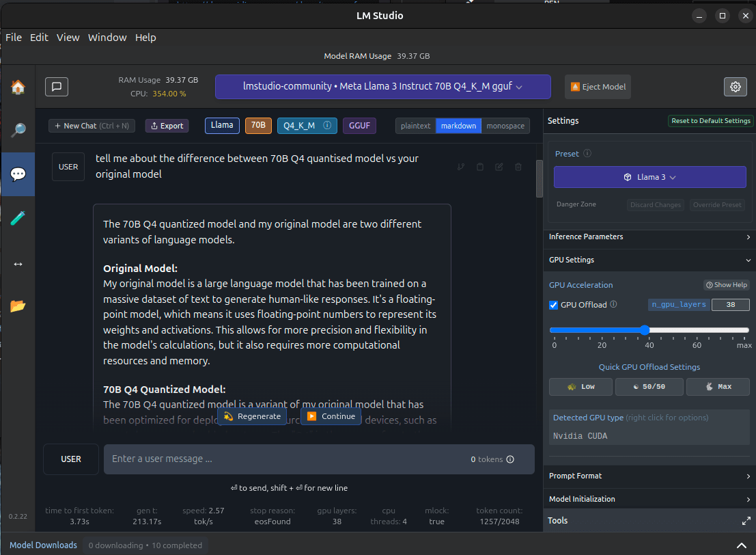756x555 pixels.
Task: Expand the Model Initialization section
Action: [x=649, y=500]
